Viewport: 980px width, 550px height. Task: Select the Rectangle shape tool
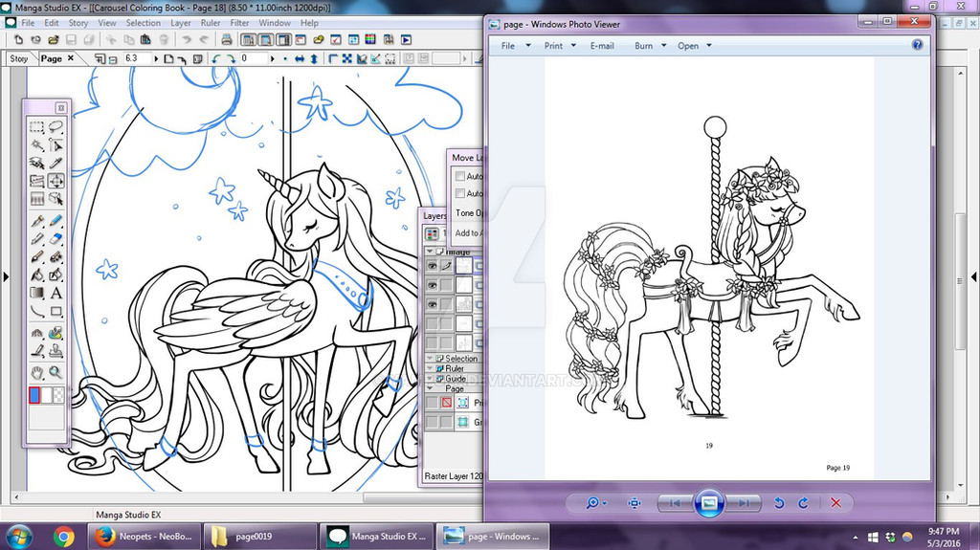click(56, 311)
